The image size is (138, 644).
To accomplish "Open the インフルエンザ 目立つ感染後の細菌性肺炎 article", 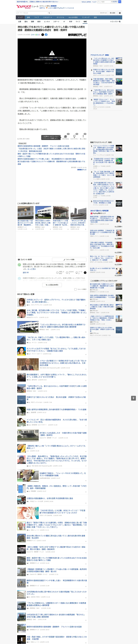I will [x=57, y=421].
